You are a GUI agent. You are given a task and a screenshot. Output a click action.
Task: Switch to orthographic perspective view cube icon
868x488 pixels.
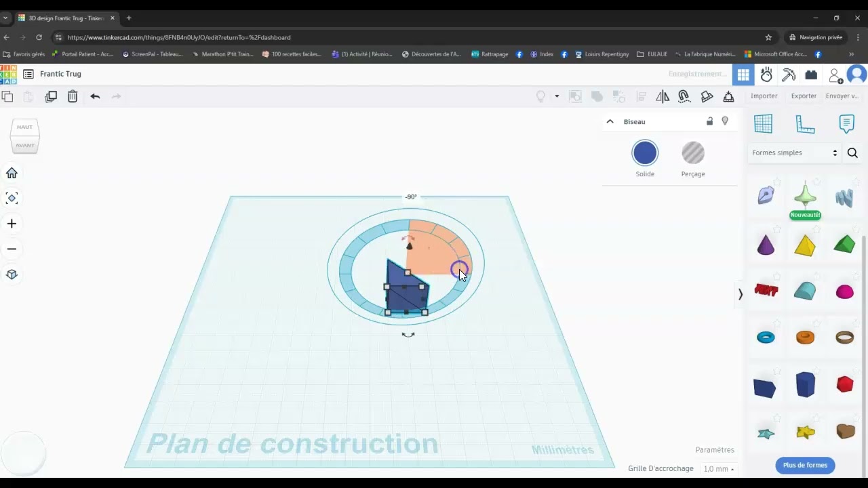[x=12, y=274]
